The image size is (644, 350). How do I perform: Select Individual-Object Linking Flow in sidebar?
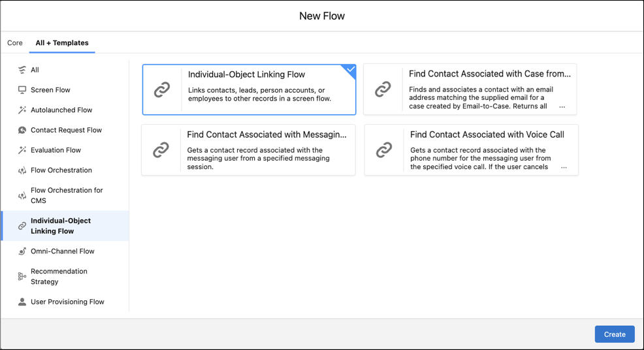point(61,226)
